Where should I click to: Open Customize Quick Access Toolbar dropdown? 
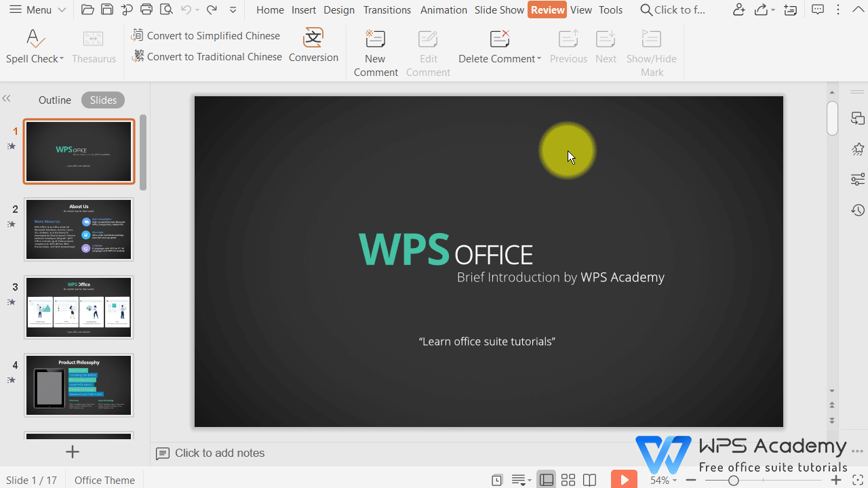(233, 10)
